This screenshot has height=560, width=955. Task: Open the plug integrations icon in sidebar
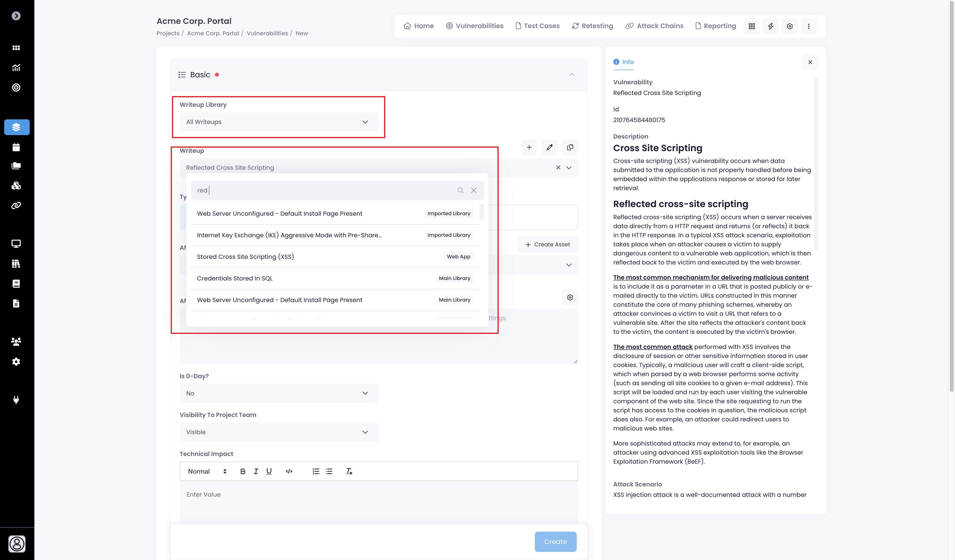[x=16, y=400]
